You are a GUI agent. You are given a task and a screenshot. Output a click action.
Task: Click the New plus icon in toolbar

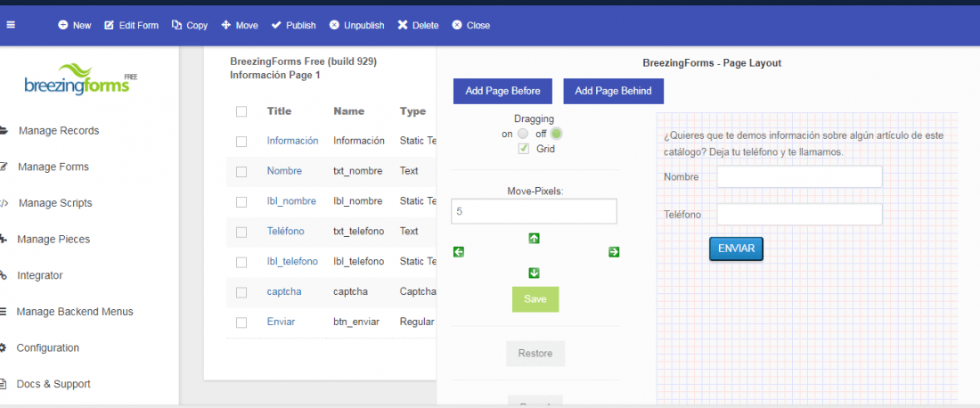pos(62,26)
